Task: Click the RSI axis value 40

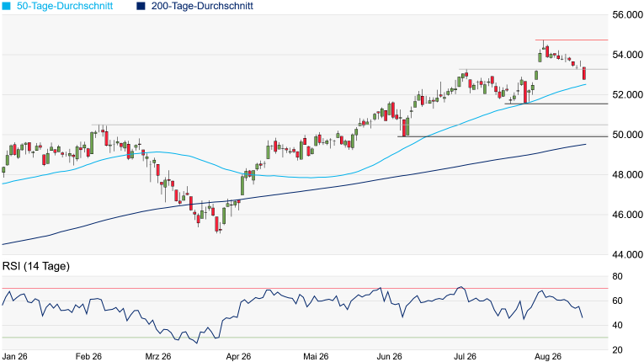Action: [x=617, y=326]
